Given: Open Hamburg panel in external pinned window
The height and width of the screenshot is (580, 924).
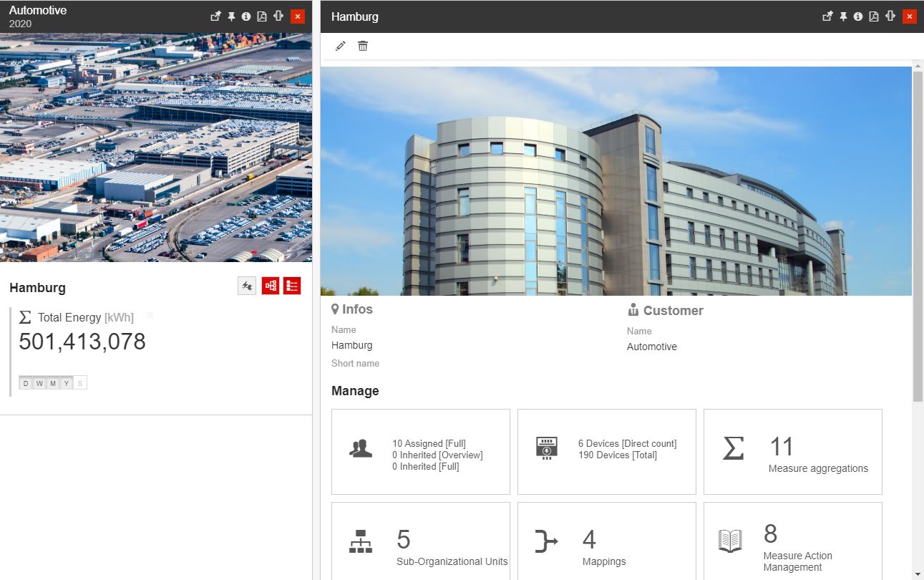Looking at the screenshot, I should pos(827,16).
